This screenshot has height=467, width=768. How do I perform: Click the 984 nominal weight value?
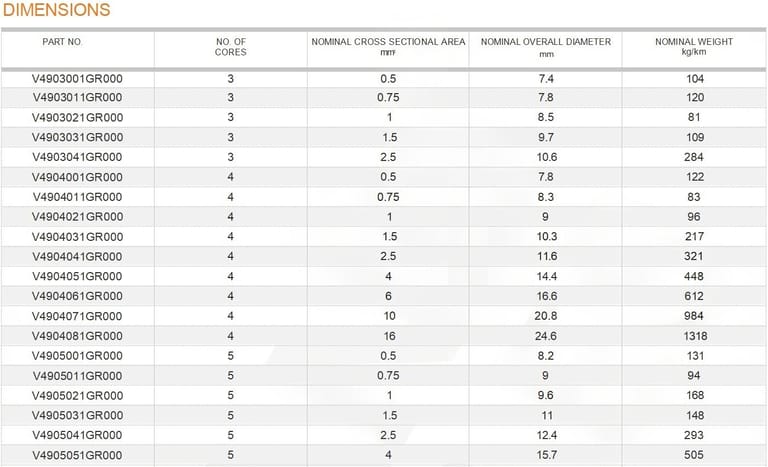(694, 316)
